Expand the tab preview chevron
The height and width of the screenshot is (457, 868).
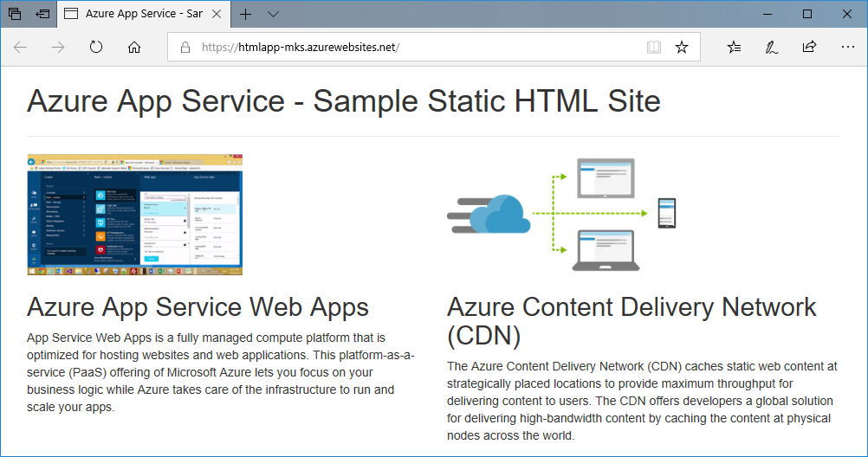273,14
